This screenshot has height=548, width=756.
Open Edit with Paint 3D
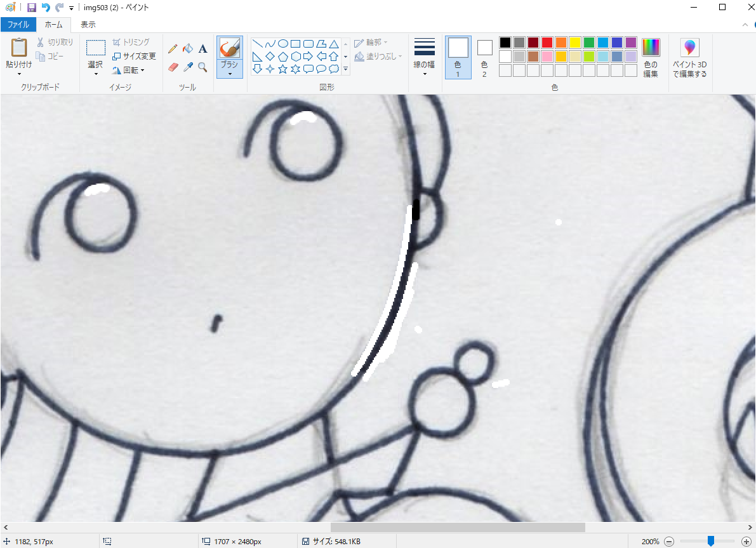[690, 58]
